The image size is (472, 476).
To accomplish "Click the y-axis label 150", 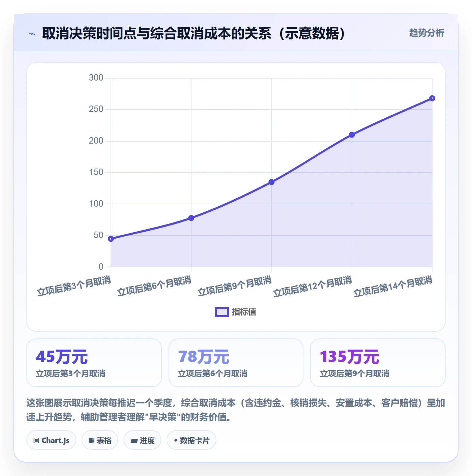I will [96, 172].
